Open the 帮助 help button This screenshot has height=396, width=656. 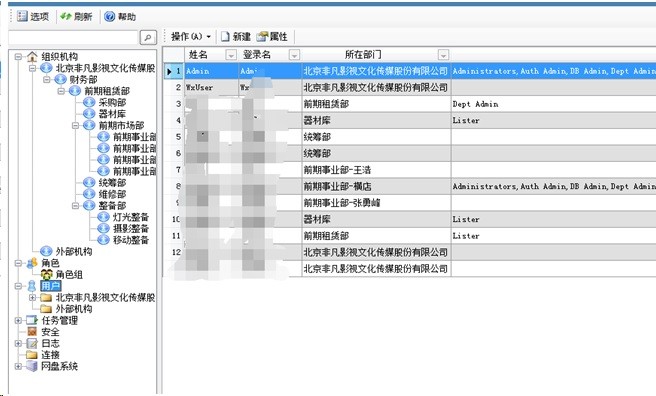[x=120, y=17]
